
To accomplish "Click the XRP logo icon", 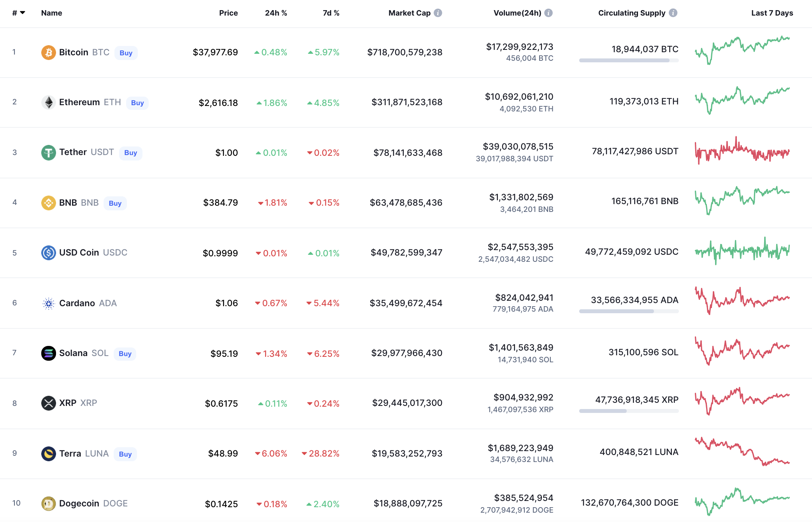I will coord(49,403).
